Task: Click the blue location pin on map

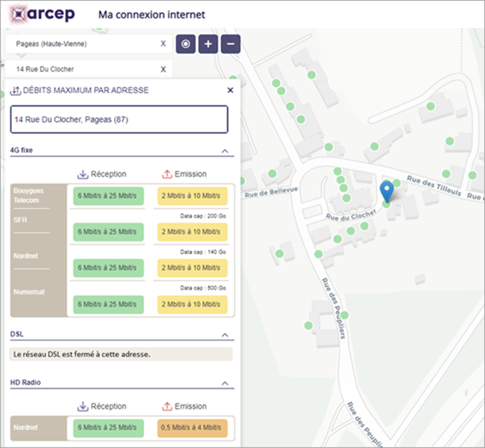Action: pyautogui.click(x=388, y=191)
